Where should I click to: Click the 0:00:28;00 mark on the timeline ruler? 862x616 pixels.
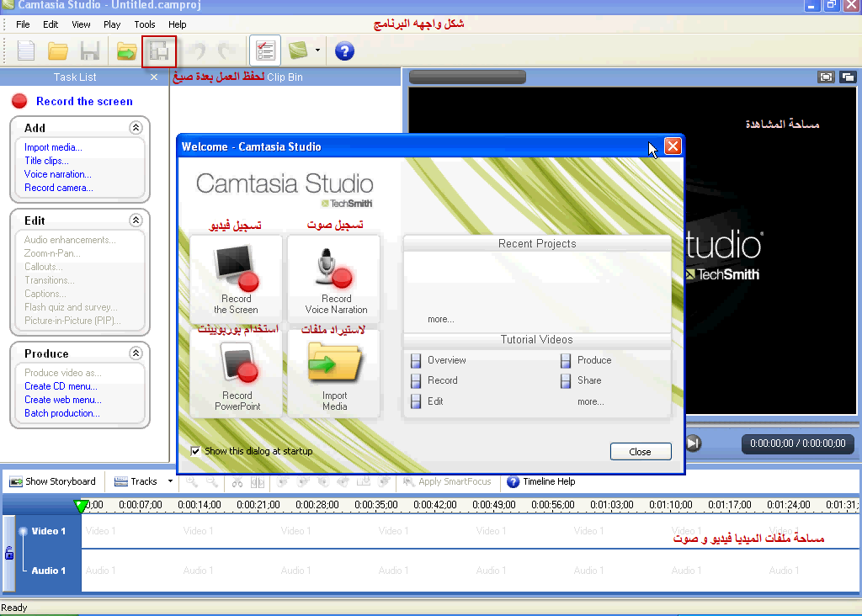click(x=317, y=505)
